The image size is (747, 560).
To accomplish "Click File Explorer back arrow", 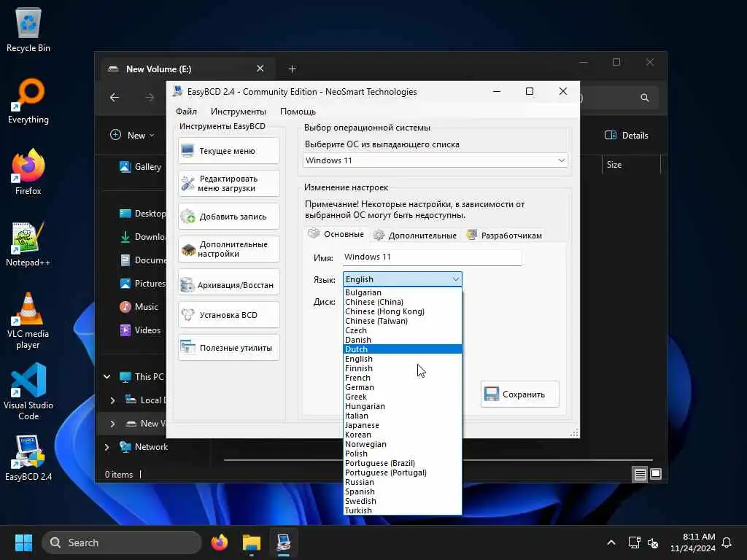I will tap(115, 98).
